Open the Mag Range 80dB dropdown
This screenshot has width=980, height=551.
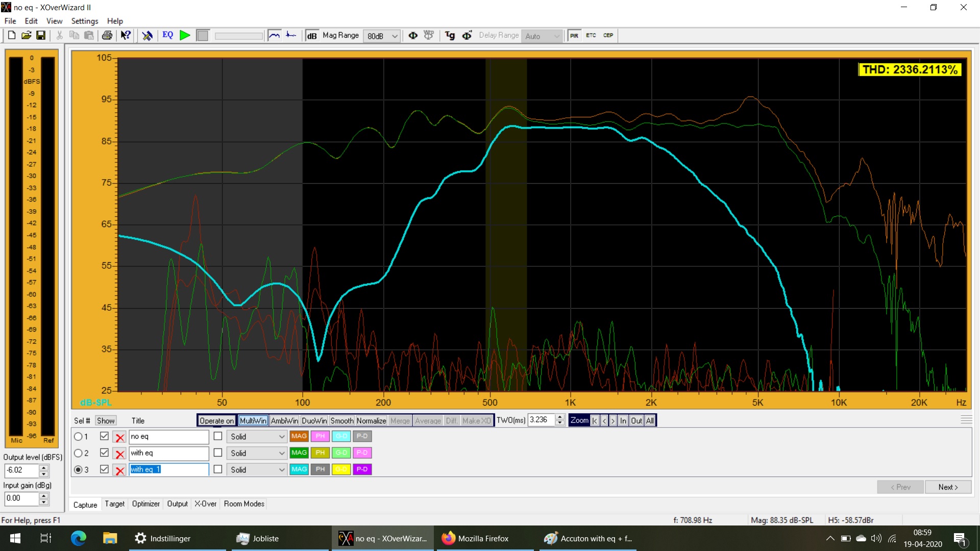[x=381, y=36]
